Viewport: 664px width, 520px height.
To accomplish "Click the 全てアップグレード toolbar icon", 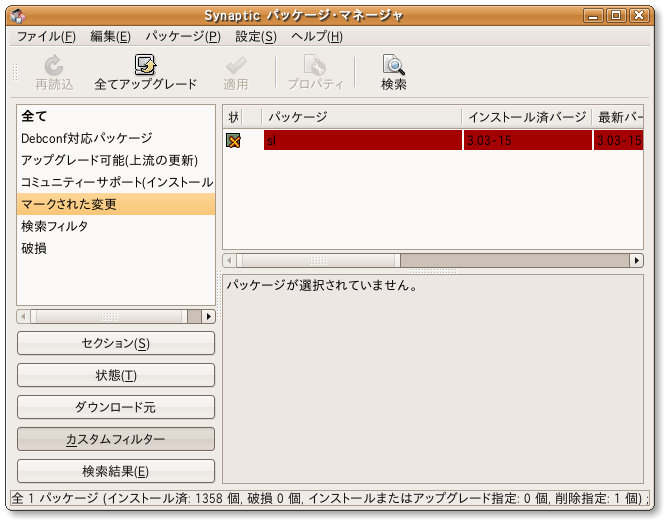I will pos(145,64).
